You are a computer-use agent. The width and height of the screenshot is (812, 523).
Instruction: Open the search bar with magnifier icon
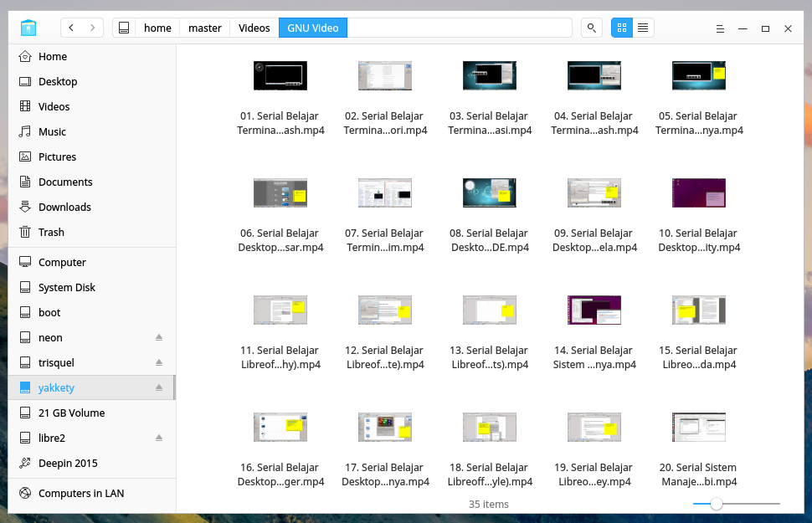(591, 28)
